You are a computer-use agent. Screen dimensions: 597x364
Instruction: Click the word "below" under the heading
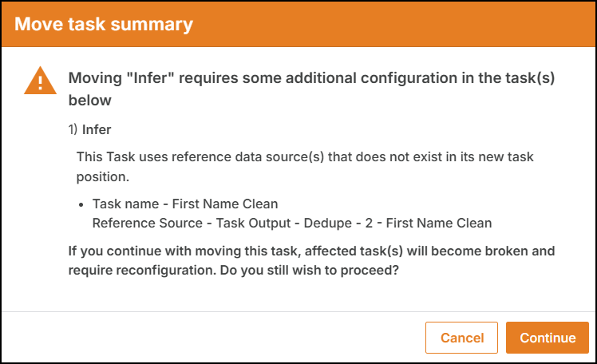click(90, 101)
